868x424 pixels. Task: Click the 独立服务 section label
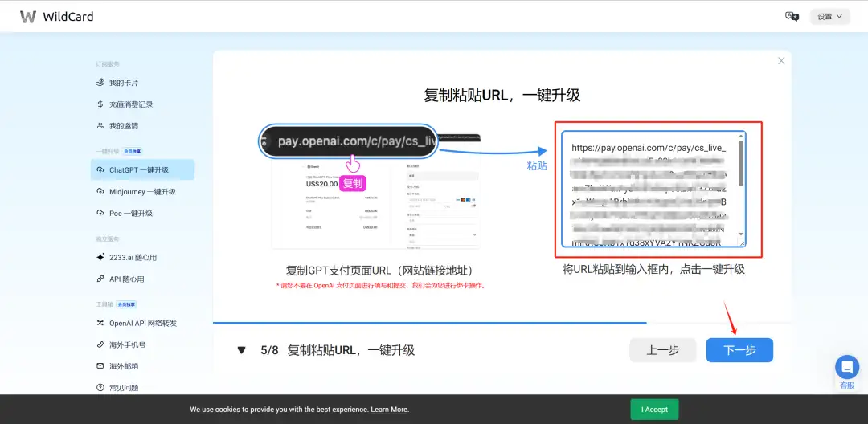tap(108, 238)
